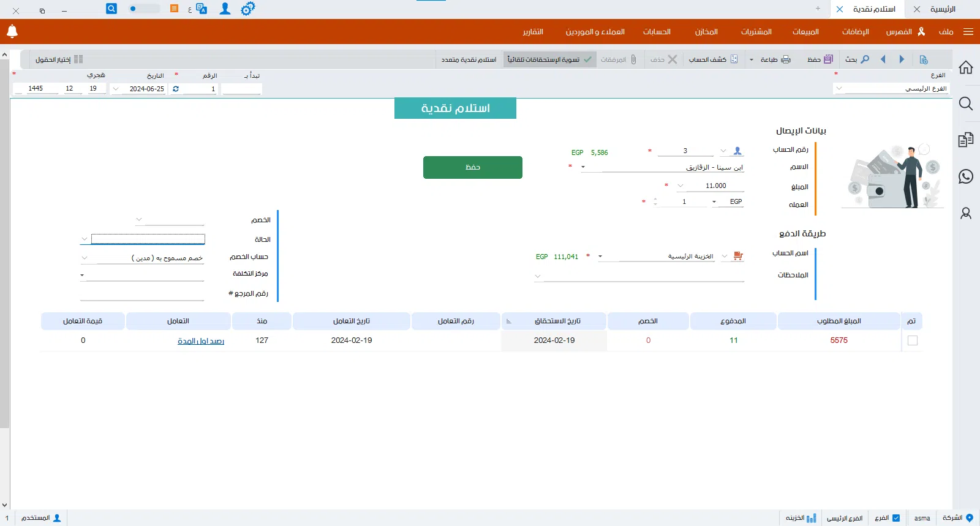The image size is (980, 526).
Task: Click the translate language icon
Action: [x=201, y=9]
